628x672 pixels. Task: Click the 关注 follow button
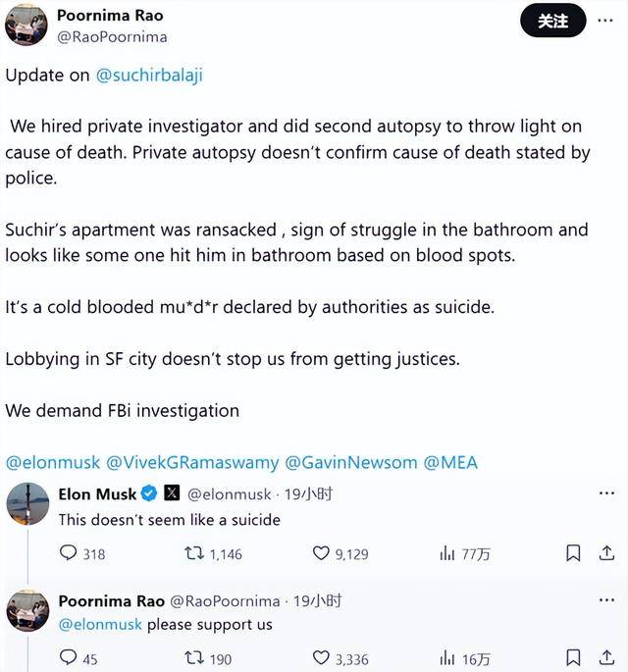pyautogui.click(x=552, y=21)
